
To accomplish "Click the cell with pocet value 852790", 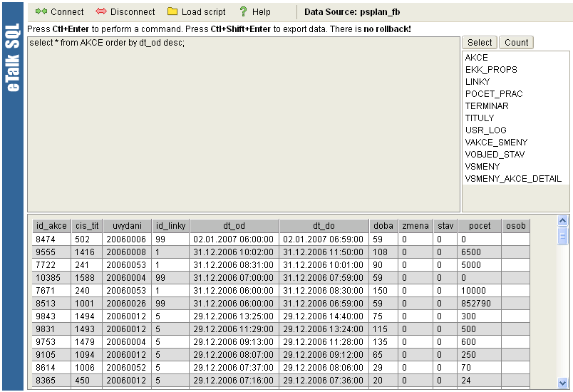I will click(x=478, y=304).
